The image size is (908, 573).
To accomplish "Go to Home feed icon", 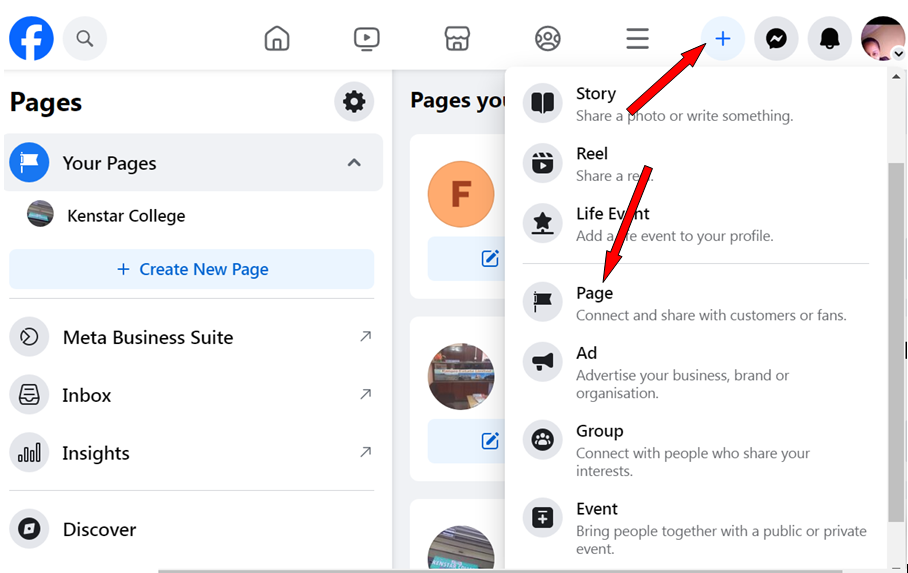I will 277,39.
